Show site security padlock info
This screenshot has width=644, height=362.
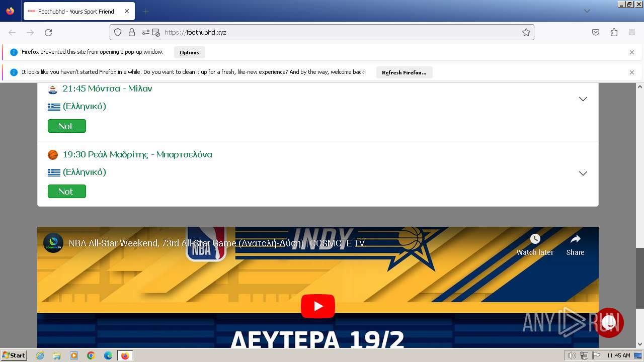(132, 32)
